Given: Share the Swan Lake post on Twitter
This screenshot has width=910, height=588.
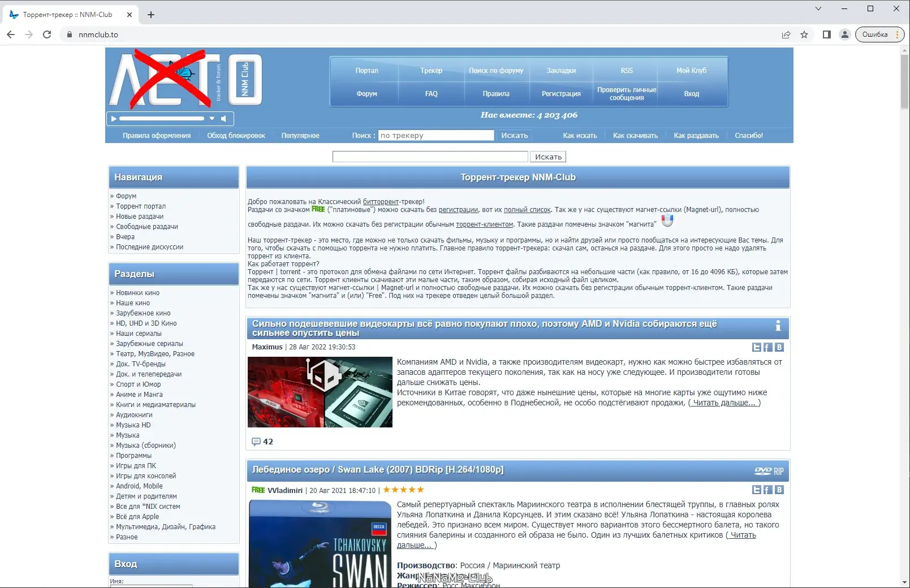Looking at the screenshot, I should tap(757, 490).
